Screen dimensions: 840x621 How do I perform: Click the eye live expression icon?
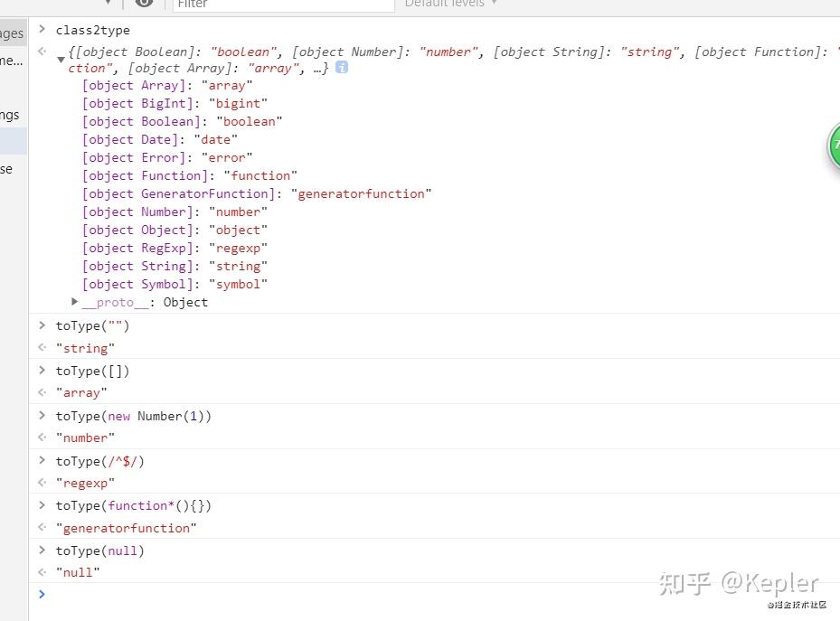144,3
